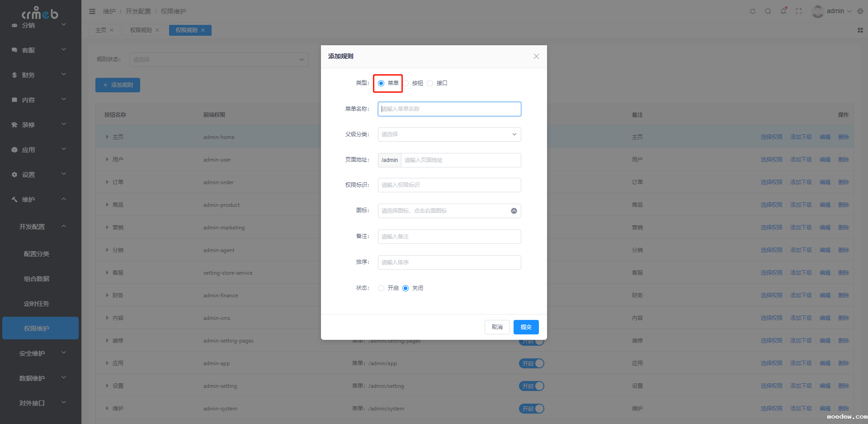
Task: Open the tab grid icon at right
Action: (x=860, y=30)
